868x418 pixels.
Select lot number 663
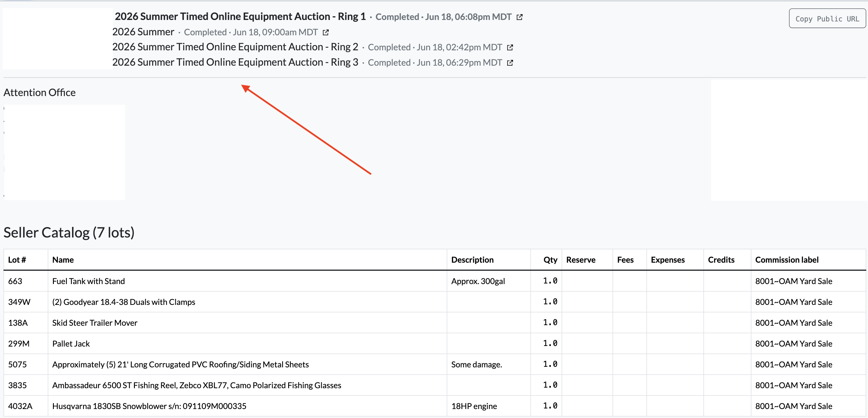click(15, 281)
